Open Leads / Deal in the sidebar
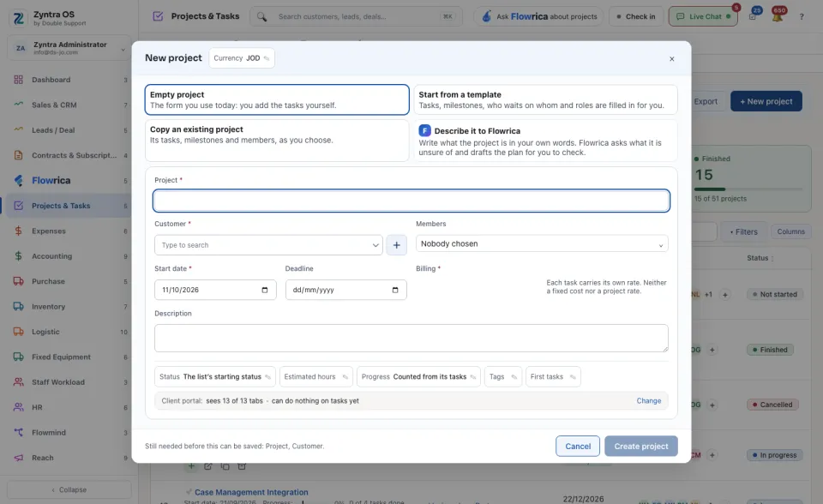The width and height of the screenshot is (823, 504). click(x=69, y=130)
